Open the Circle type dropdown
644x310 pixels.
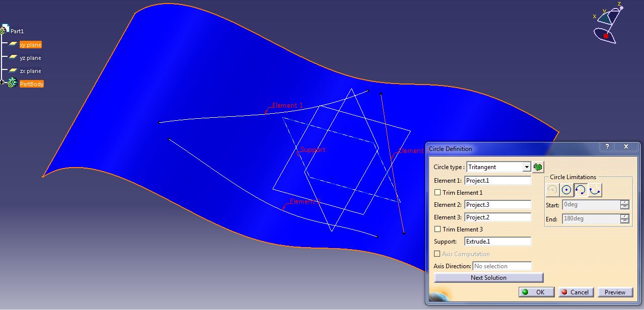[x=527, y=167]
